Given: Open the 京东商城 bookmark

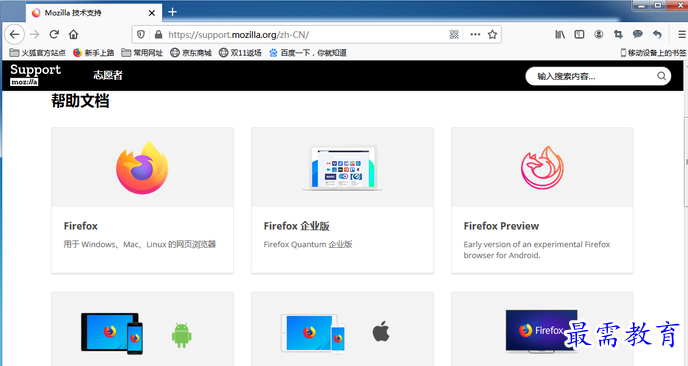Looking at the screenshot, I should click(x=191, y=53).
